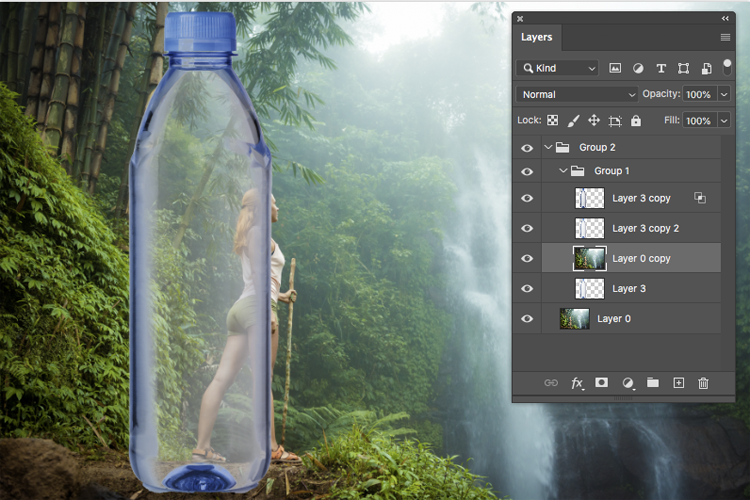Lock image pixels brush icon
Screen dimensions: 750x500
click(x=573, y=121)
